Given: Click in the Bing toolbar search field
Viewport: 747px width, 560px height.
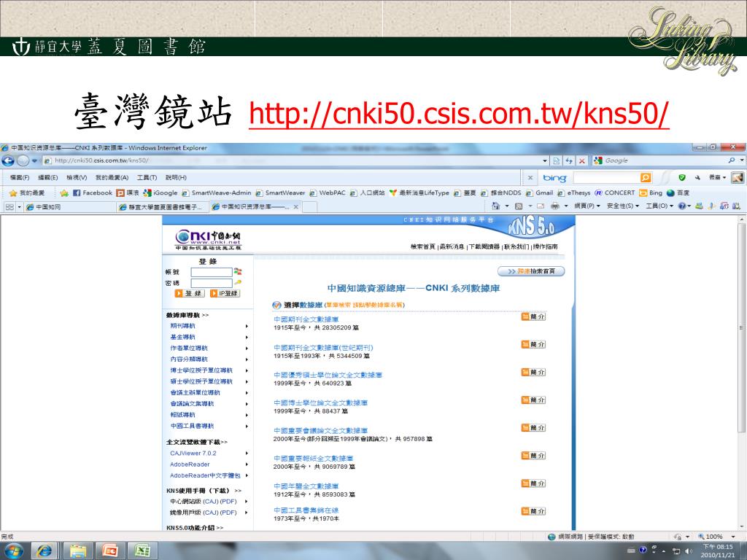Looking at the screenshot, I should [x=606, y=178].
